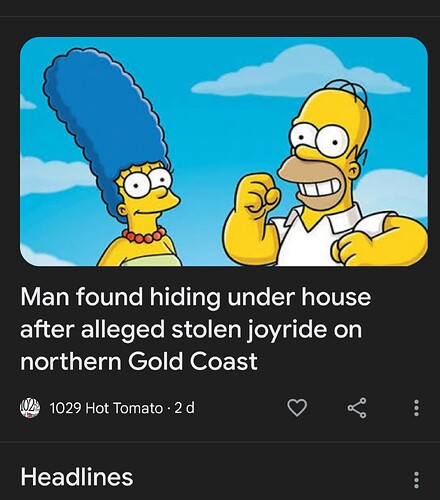
Task: Click the 1029 Hot Tomato logo icon
Action: point(30,408)
